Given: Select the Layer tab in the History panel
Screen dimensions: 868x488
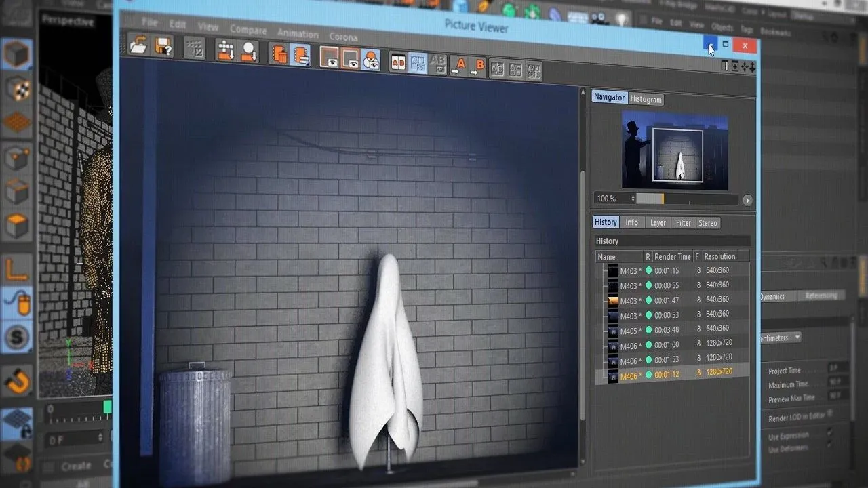Looking at the screenshot, I should tap(658, 222).
